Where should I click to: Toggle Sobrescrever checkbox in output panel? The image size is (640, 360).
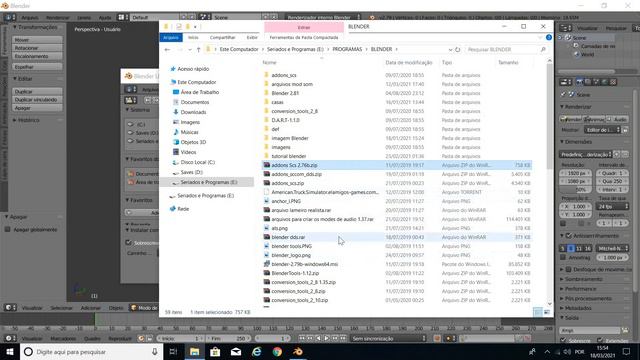tap(563, 340)
